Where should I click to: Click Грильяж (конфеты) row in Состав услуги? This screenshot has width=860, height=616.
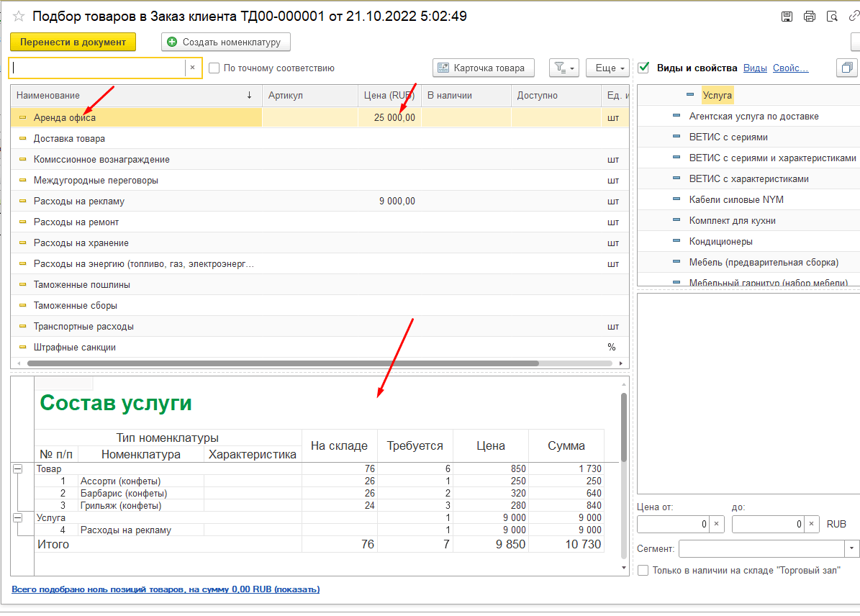(x=320, y=505)
